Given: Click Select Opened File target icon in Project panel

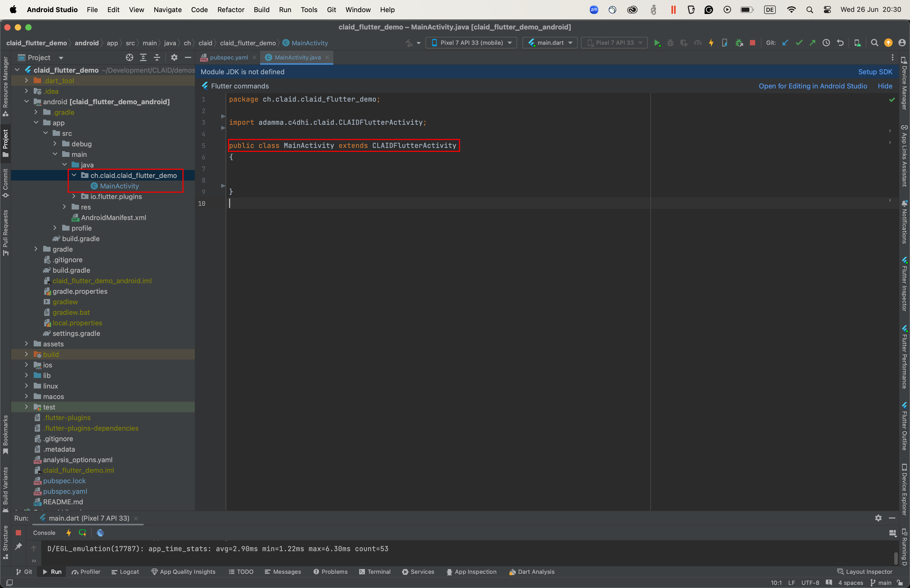Looking at the screenshot, I should pos(130,58).
